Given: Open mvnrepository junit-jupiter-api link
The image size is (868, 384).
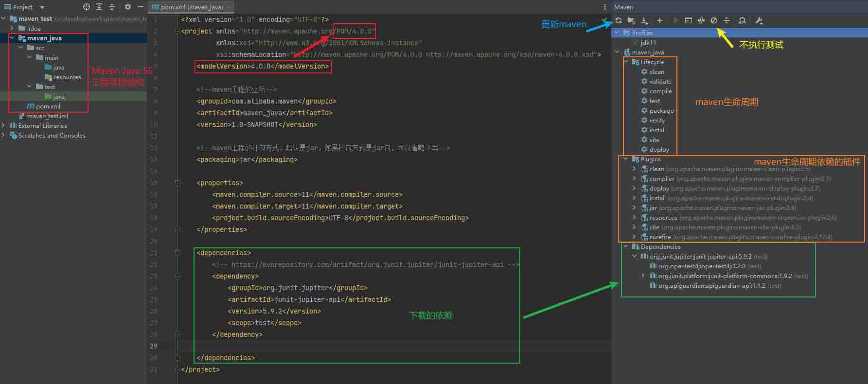Looking at the screenshot, I should [x=367, y=264].
